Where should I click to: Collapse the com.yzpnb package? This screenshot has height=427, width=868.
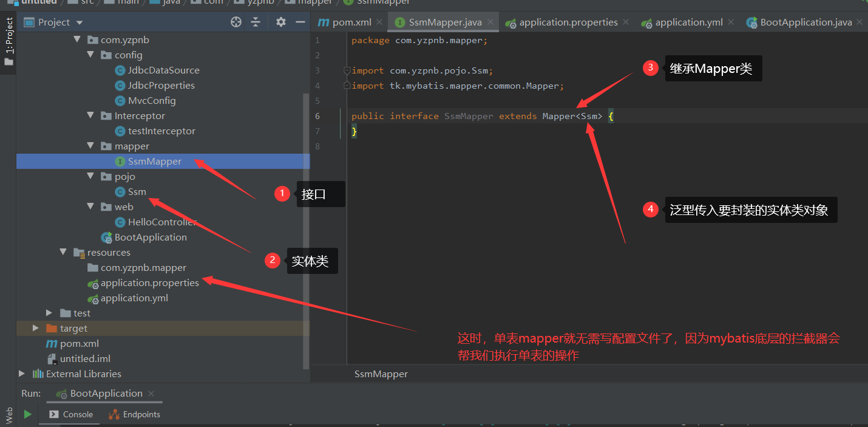[77, 39]
